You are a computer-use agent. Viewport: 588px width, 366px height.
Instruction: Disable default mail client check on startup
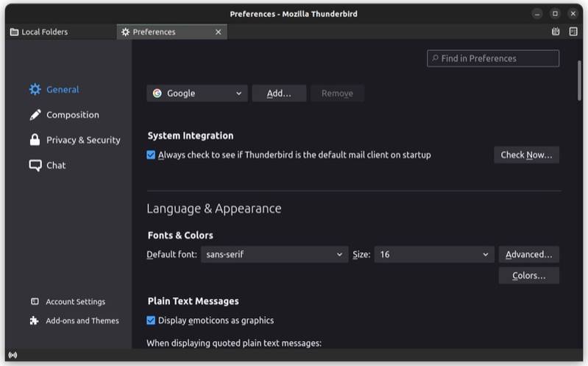[x=151, y=155]
